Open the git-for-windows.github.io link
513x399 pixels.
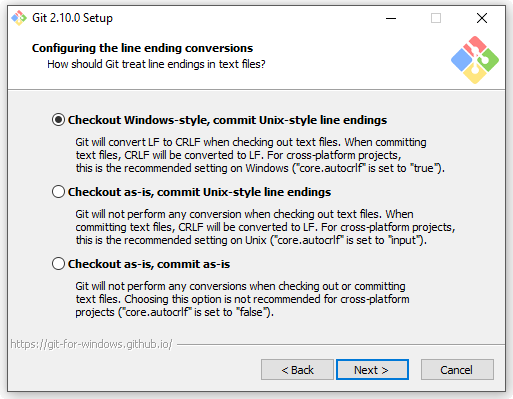(91, 344)
